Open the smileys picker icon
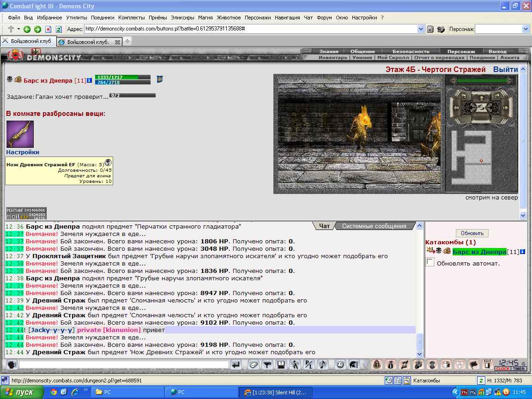532x399 pixels. click(x=339, y=365)
